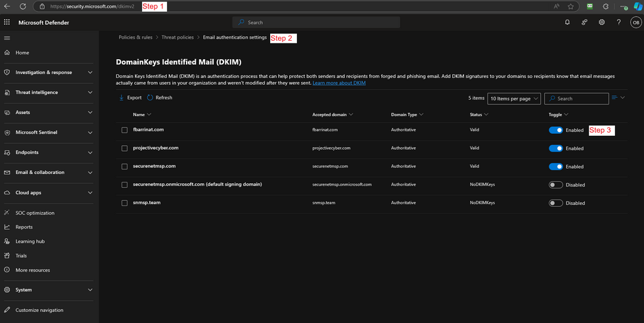Open Threat policies breadcrumb

(177, 37)
